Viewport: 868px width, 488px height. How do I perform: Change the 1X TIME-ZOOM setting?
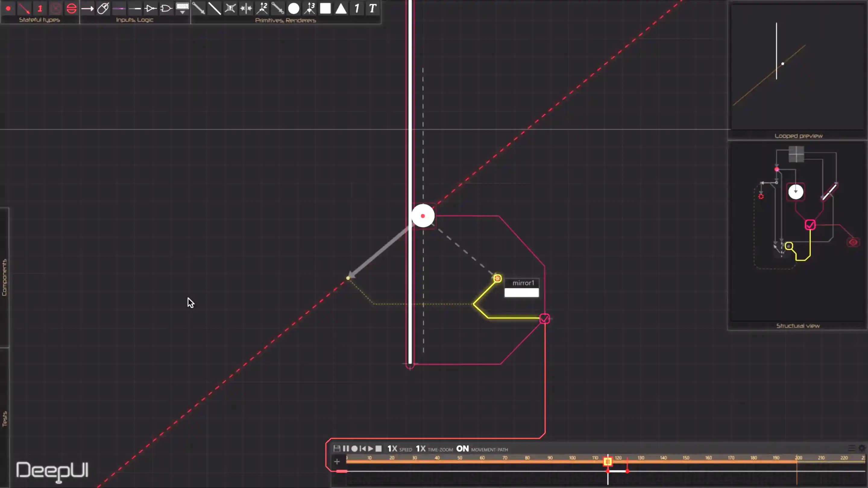pyautogui.click(x=421, y=449)
